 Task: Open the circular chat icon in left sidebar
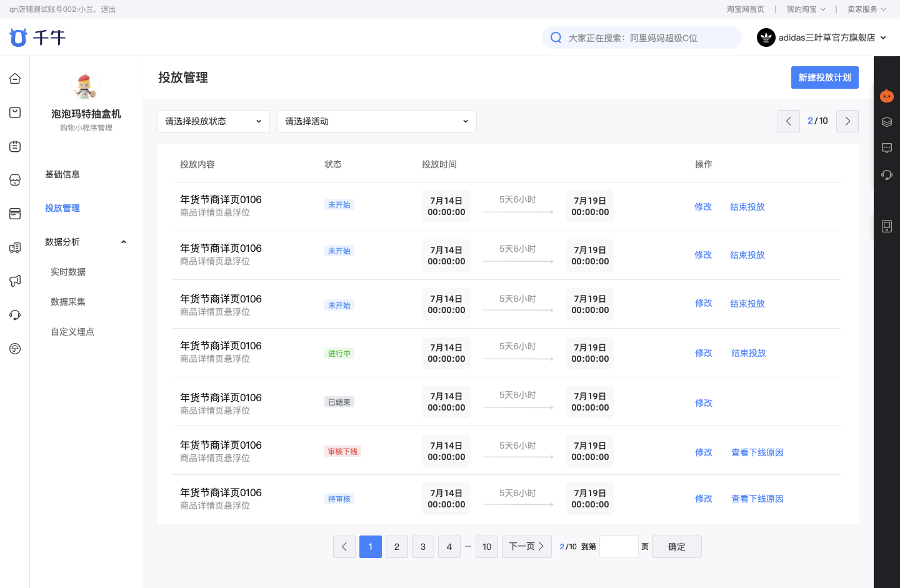click(x=15, y=349)
